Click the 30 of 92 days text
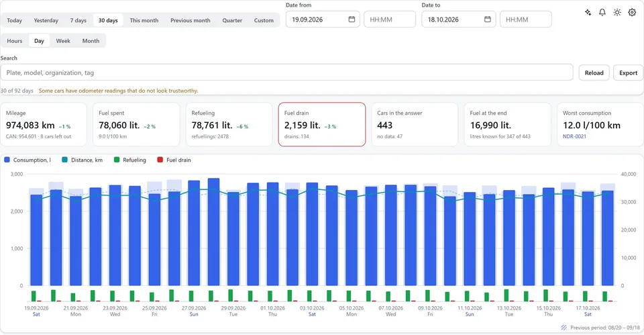Screen dimensions: 644x335 coord(17,91)
